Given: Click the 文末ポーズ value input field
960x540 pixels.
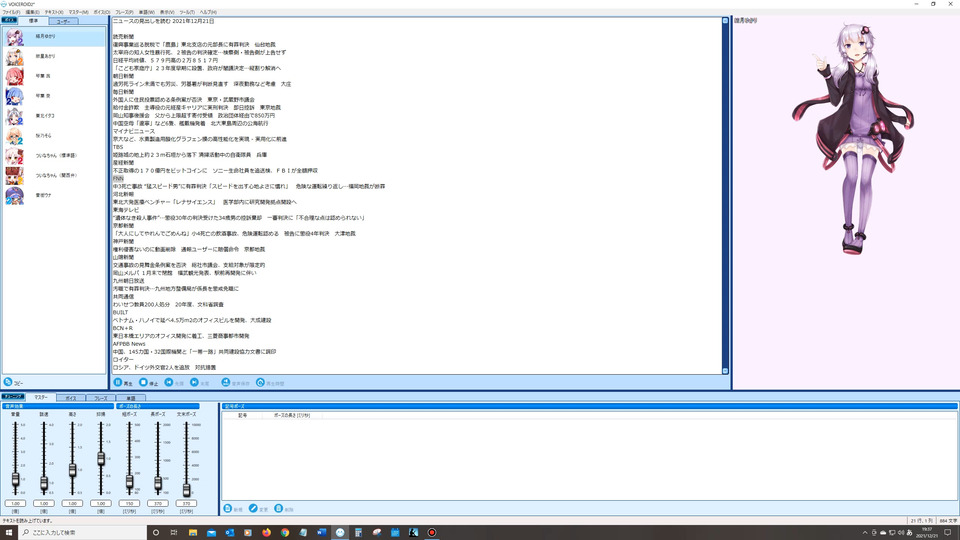Looking at the screenshot, I should (186, 503).
